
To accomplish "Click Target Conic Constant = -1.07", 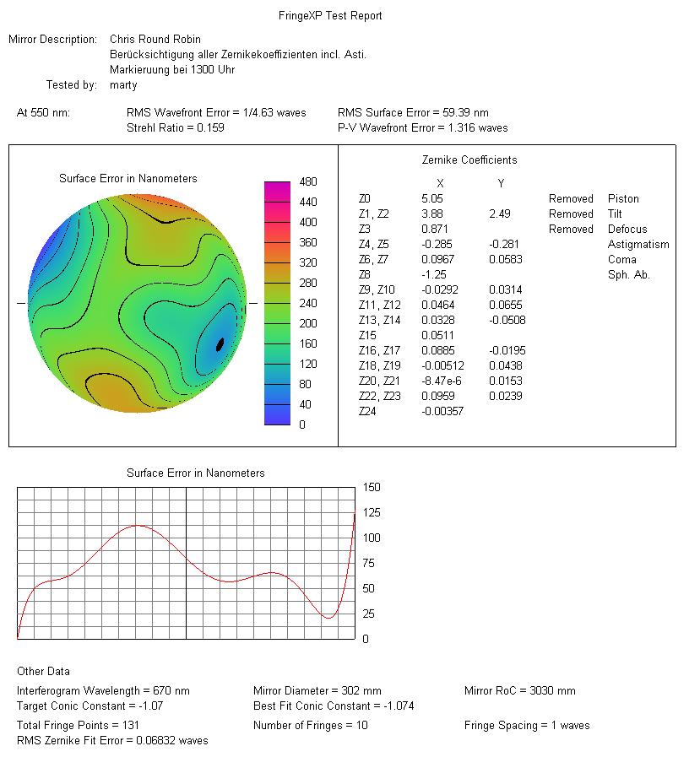I will 90,706.
